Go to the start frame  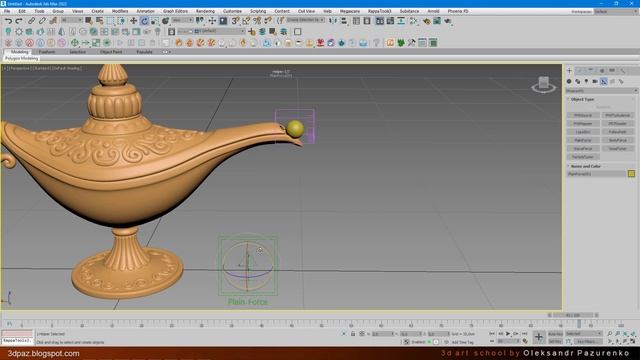(x=493, y=334)
